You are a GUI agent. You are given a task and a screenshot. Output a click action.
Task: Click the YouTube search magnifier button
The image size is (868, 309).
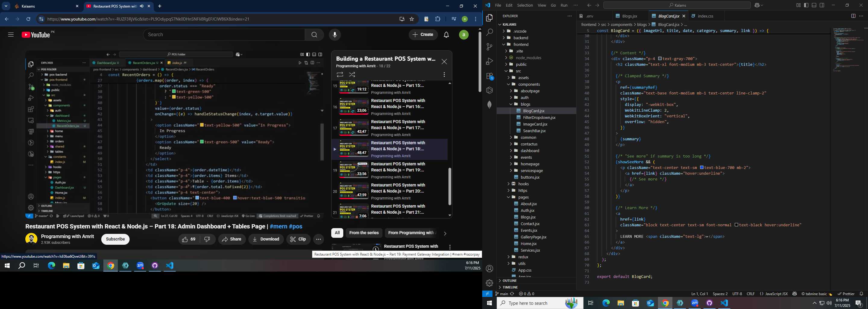click(314, 35)
